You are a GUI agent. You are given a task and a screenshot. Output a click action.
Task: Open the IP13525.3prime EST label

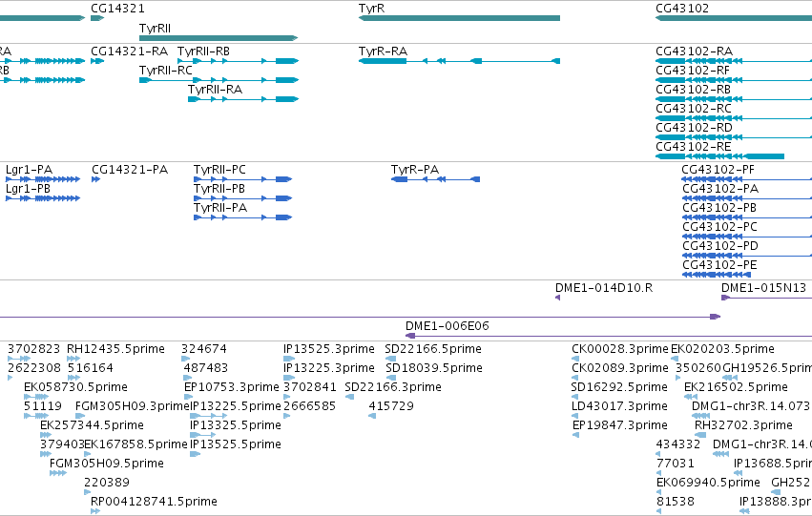point(329,349)
